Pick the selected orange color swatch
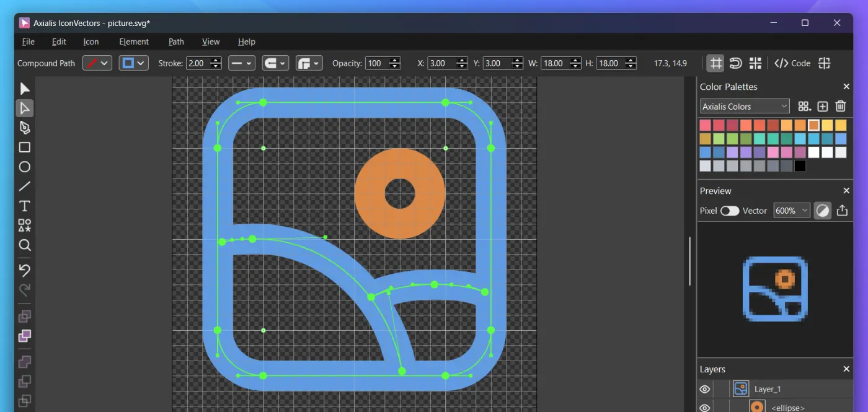 [813, 125]
